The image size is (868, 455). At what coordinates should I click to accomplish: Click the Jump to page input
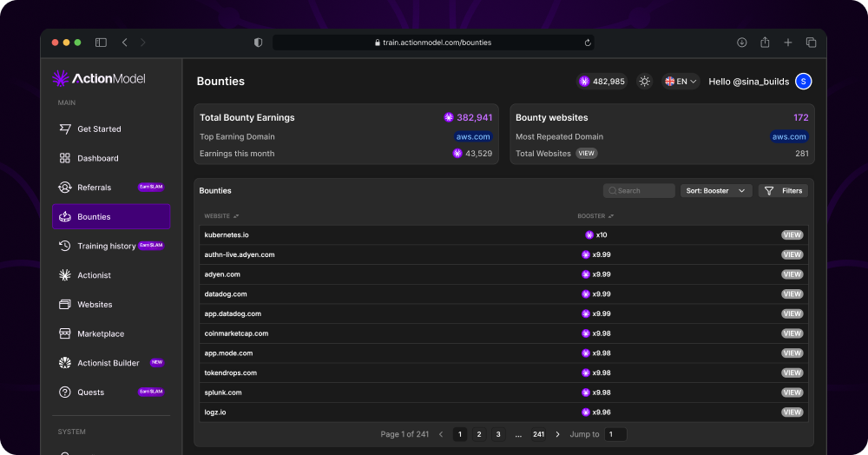615,434
